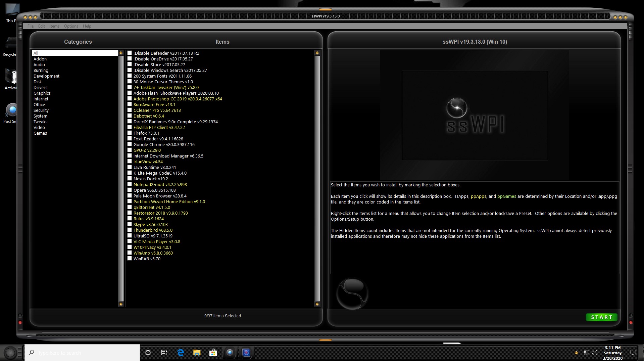The image size is (644, 361).
Task: Open the network tray icon
Action: (x=586, y=353)
